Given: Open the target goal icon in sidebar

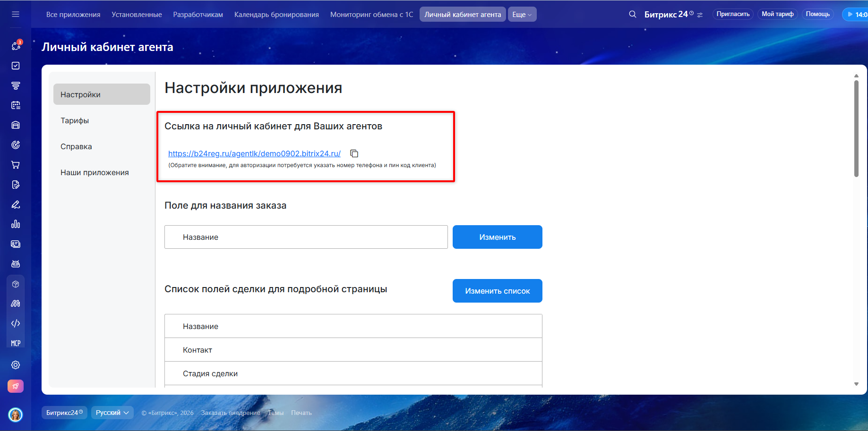Looking at the screenshot, I should pos(16,145).
